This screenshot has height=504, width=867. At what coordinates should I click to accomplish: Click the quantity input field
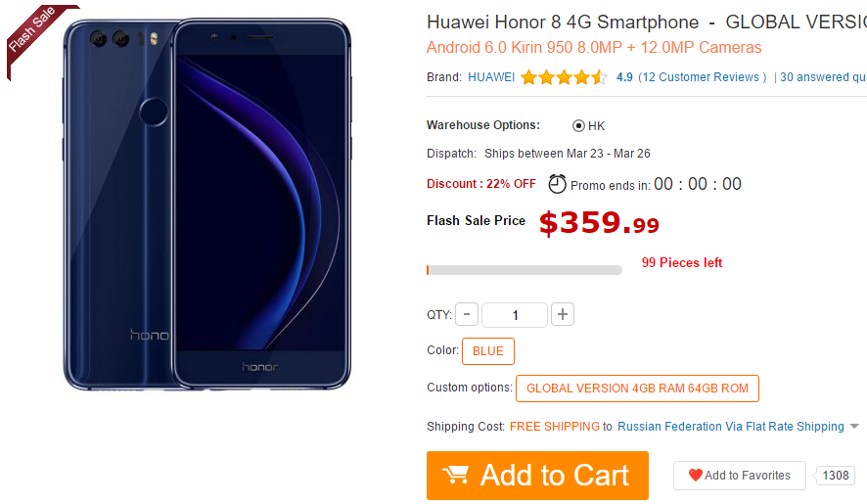coord(514,315)
